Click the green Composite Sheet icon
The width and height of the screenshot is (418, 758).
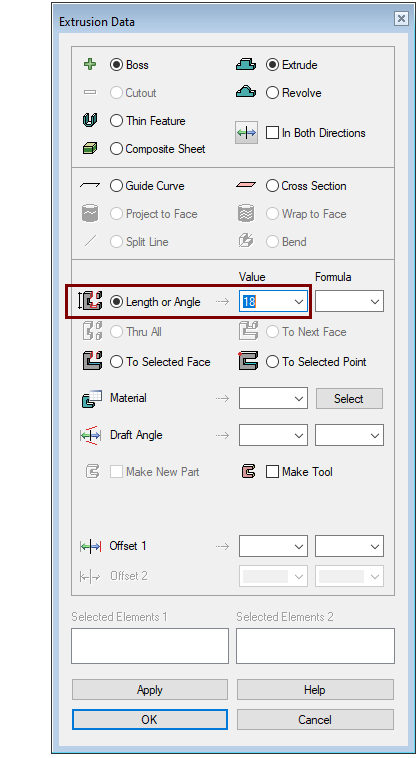tap(90, 149)
